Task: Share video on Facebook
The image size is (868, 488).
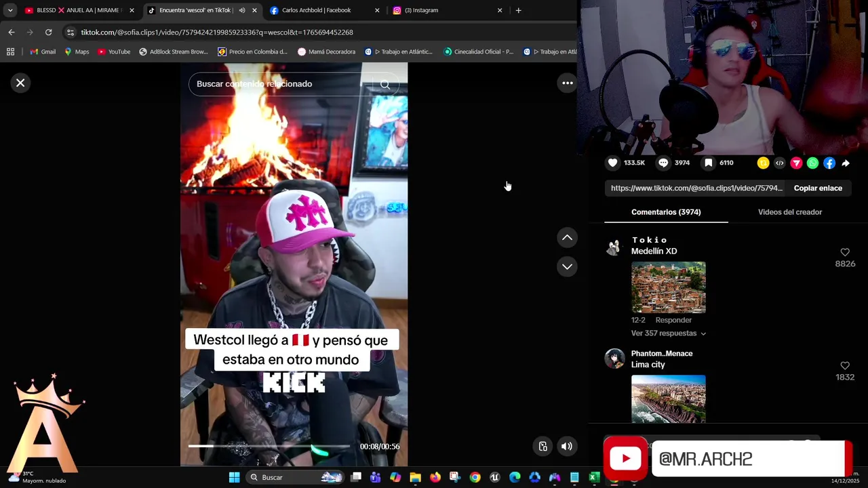Action: tap(829, 163)
